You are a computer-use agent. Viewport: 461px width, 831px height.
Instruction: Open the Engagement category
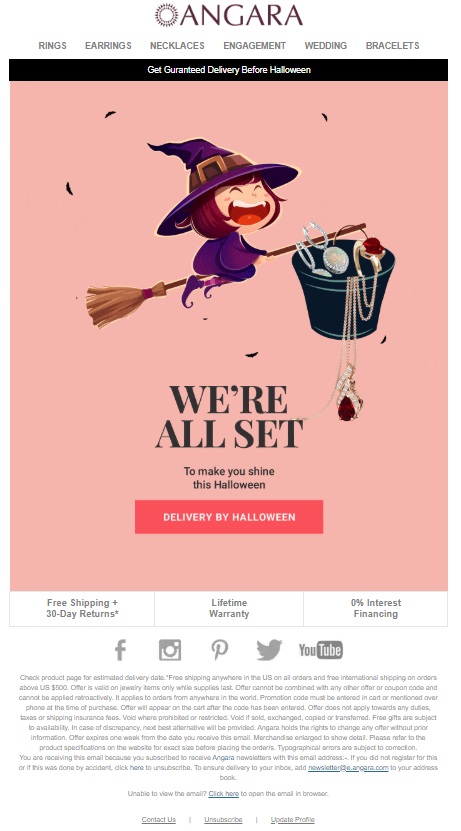pos(254,46)
